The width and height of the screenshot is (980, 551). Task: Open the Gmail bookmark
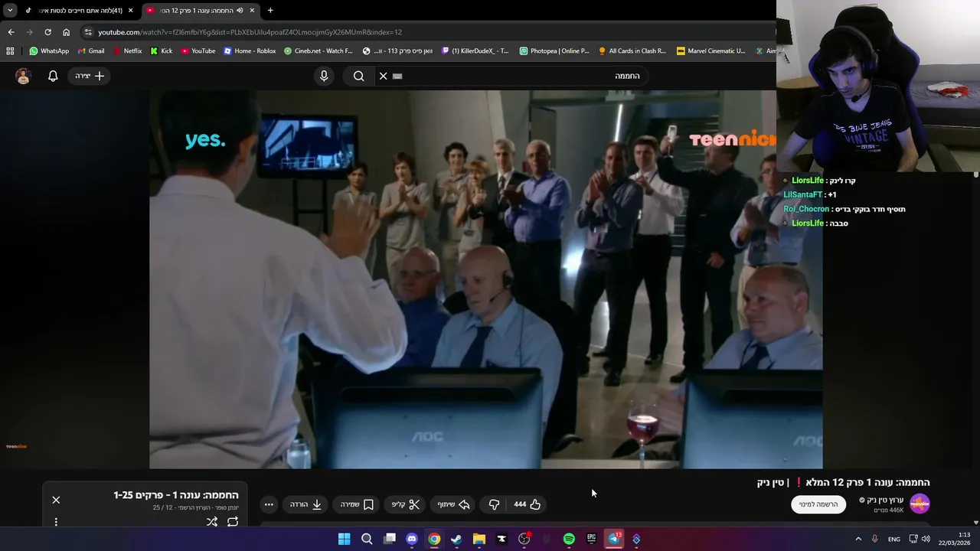[x=91, y=51]
